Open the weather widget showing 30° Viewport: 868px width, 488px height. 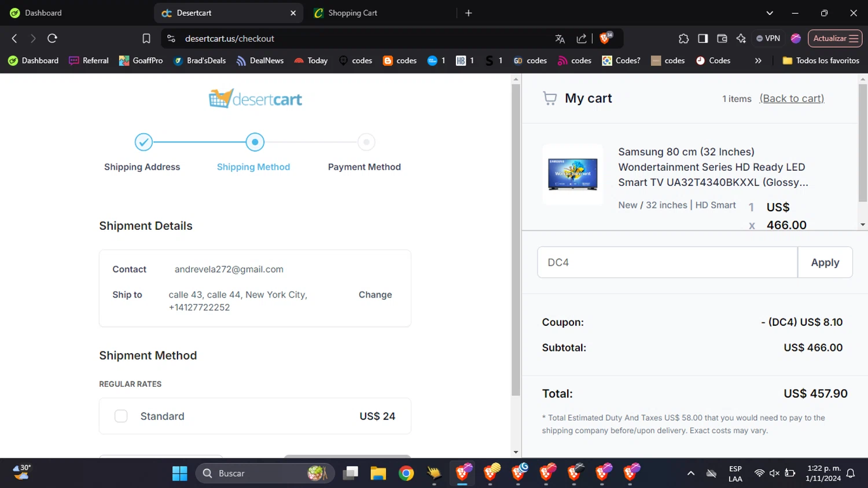[22, 472]
